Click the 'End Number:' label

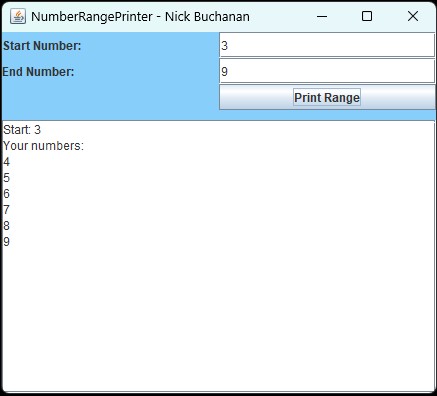click(x=38, y=71)
